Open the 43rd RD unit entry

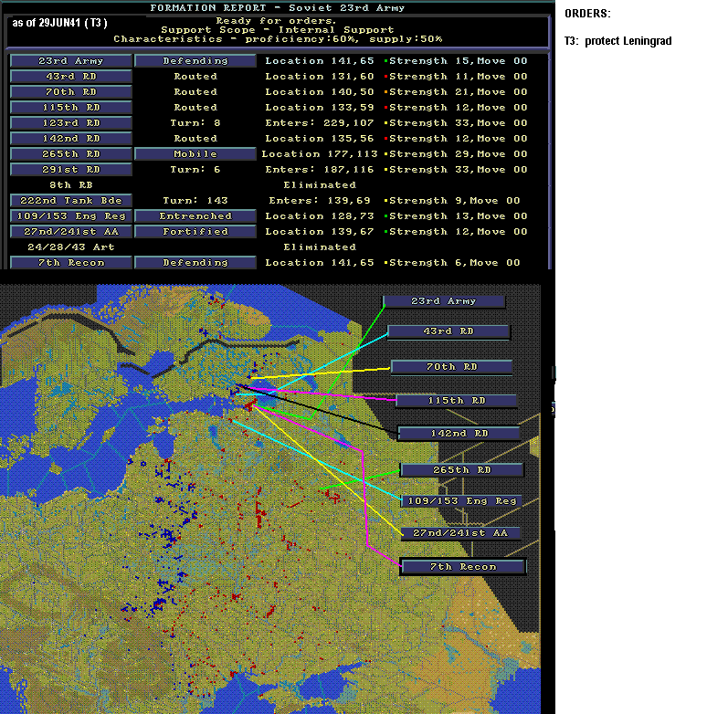click(x=71, y=77)
